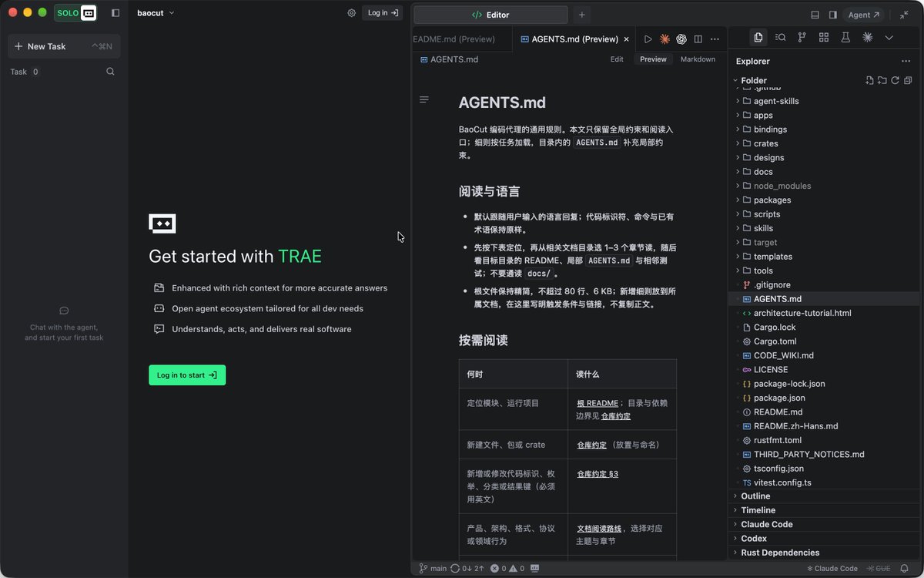Open the Extensions view icon
Screen dimensions: 924x578
824,37
